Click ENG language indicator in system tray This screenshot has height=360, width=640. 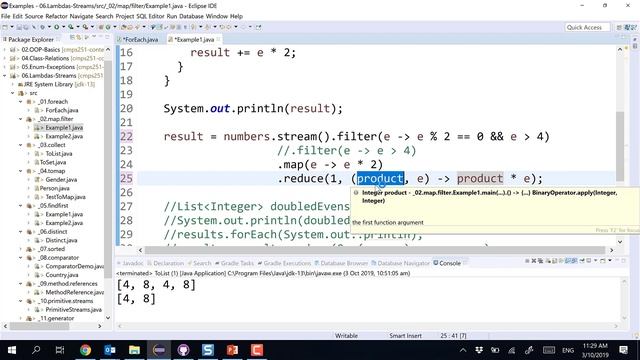(568, 350)
